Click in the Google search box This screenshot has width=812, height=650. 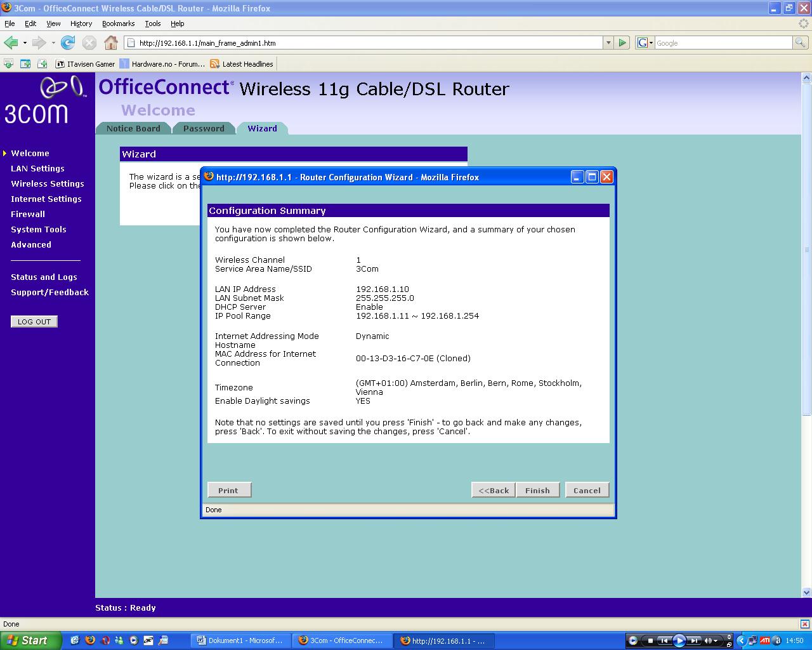pyautogui.click(x=723, y=43)
